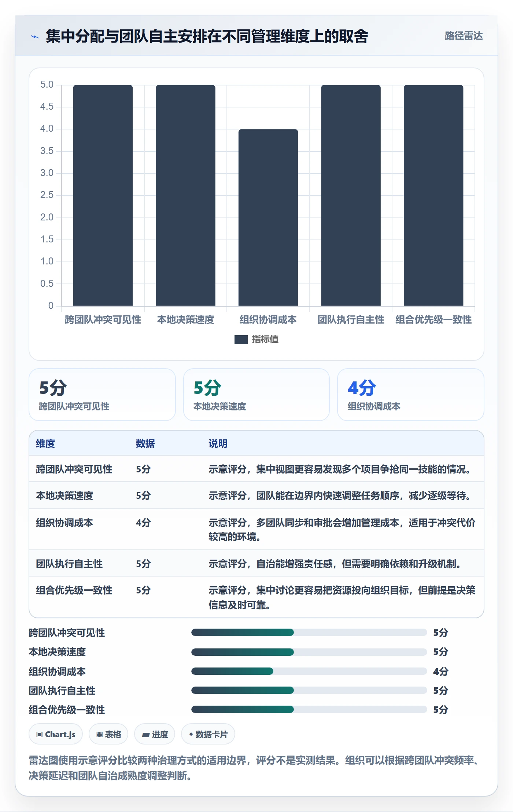The height and width of the screenshot is (812, 513).
Task: Click the 组合优先级一致性 bar in the chart
Action: click(x=433, y=195)
